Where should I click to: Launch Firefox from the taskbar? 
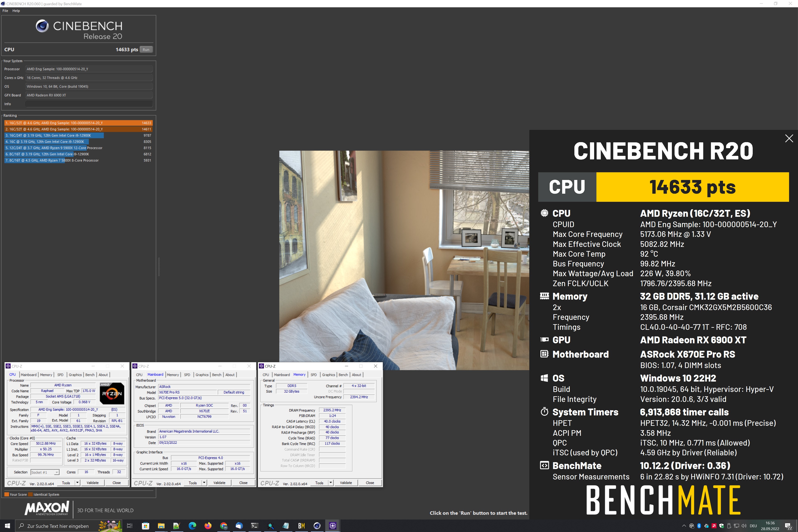pos(208,526)
